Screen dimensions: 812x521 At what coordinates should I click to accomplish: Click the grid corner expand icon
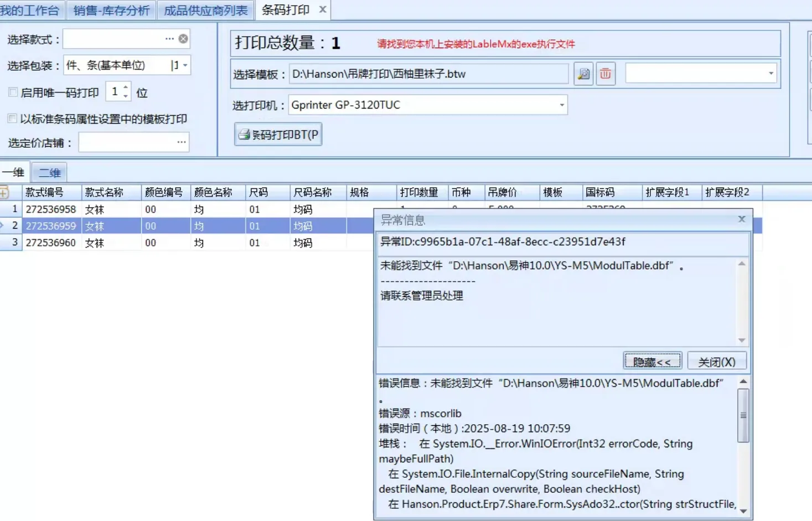[4, 192]
